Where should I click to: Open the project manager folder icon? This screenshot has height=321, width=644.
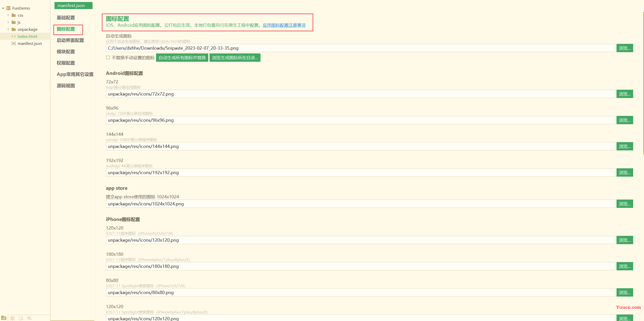[4, 318]
